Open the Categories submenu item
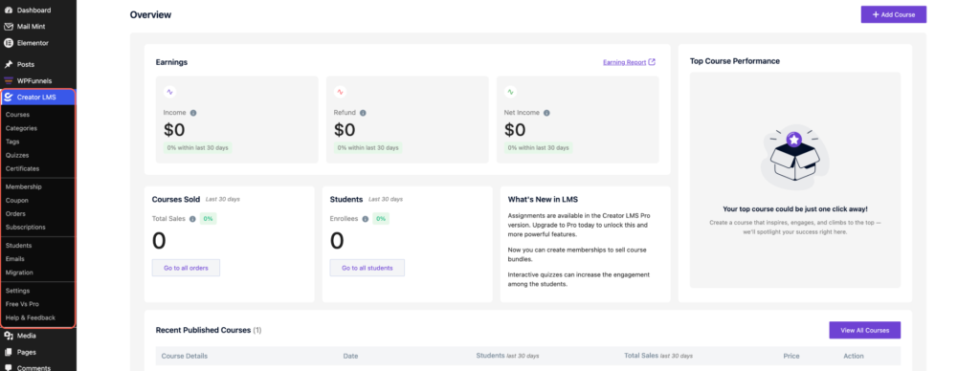Image resolution: width=980 pixels, height=371 pixels. tap(21, 128)
